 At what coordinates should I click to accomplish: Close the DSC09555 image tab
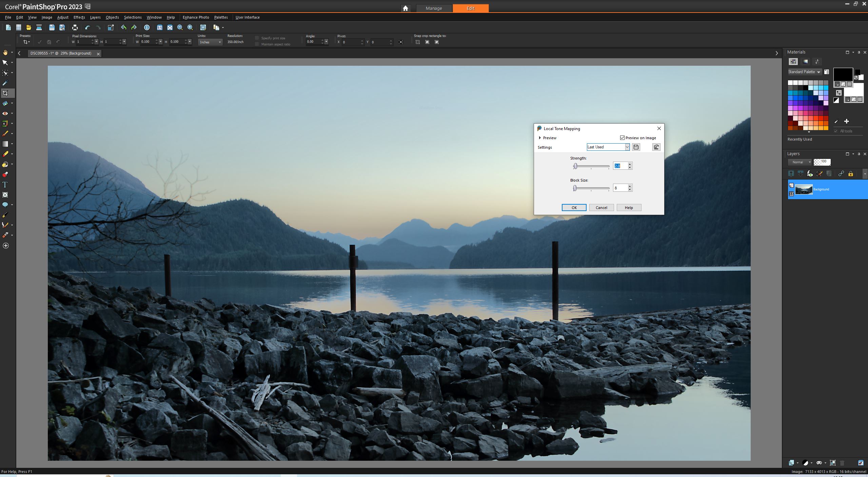98,54
